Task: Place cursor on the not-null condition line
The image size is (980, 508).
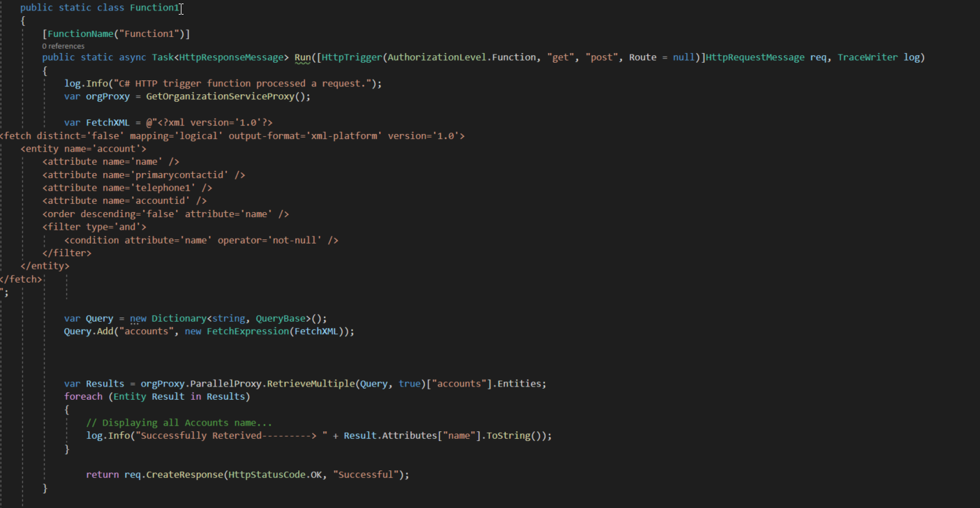Action: pyautogui.click(x=201, y=240)
